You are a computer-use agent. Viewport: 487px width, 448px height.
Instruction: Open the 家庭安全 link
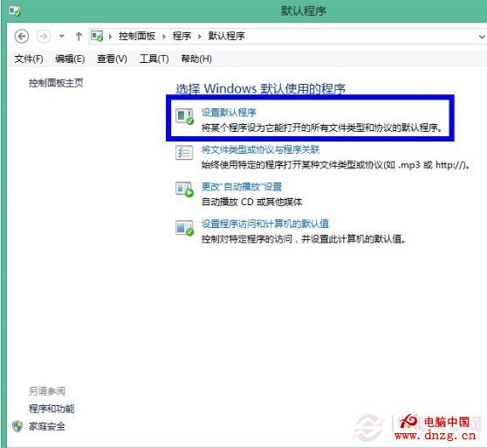click(47, 426)
